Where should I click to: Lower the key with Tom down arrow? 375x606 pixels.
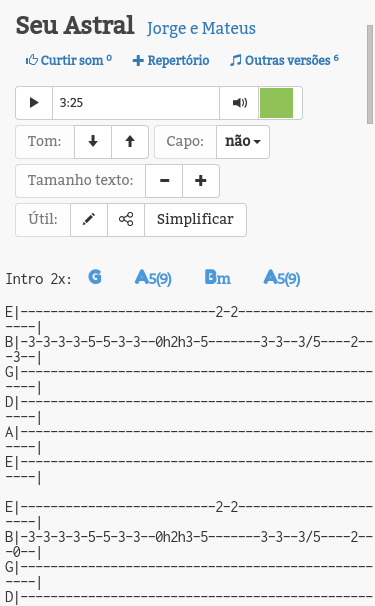tap(93, 141)
